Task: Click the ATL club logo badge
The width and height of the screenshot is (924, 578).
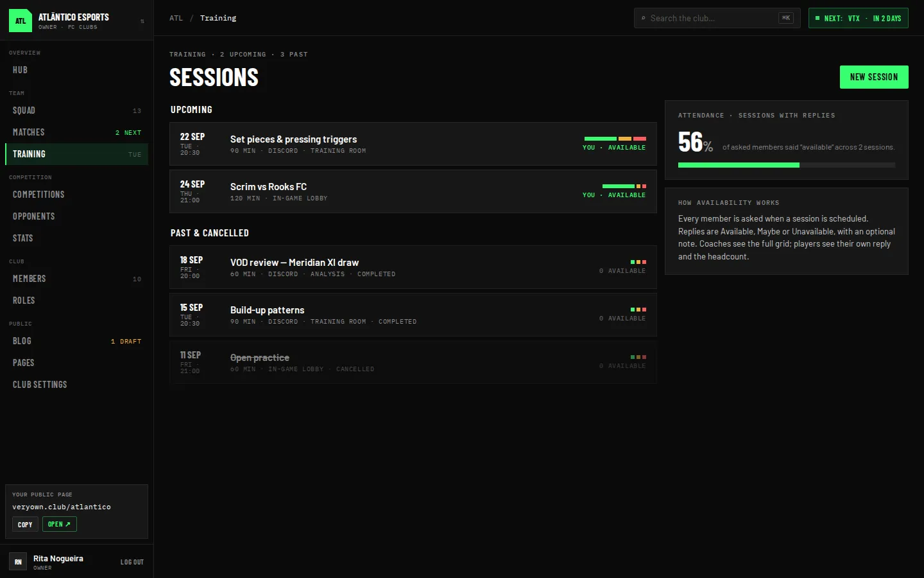Action: 21,21
